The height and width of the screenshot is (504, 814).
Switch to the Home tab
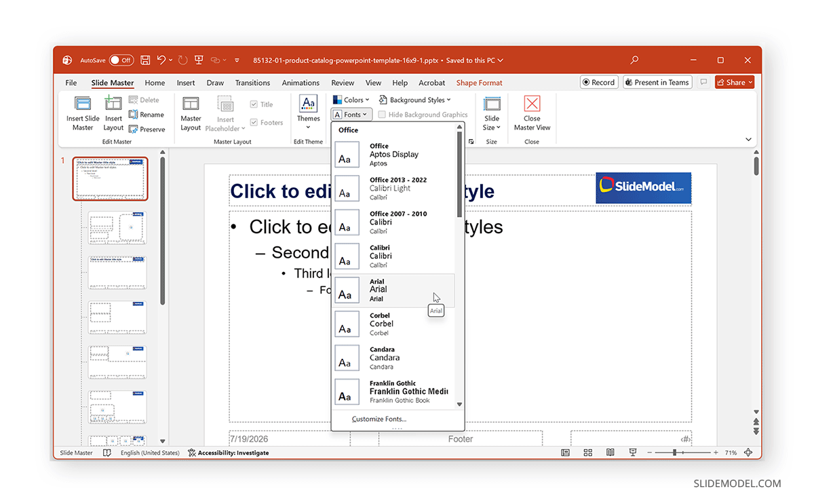coord(155,83)
